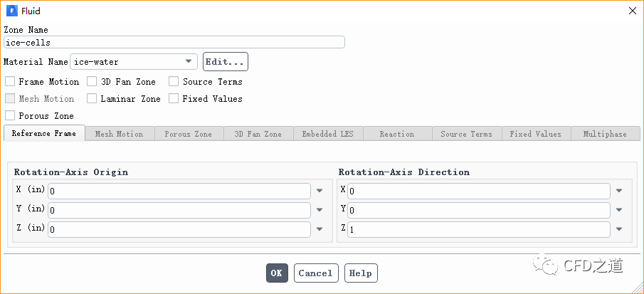Open Help for the Fluid dialog
Screen dimensions: 644x294
(x=361, y=273)
